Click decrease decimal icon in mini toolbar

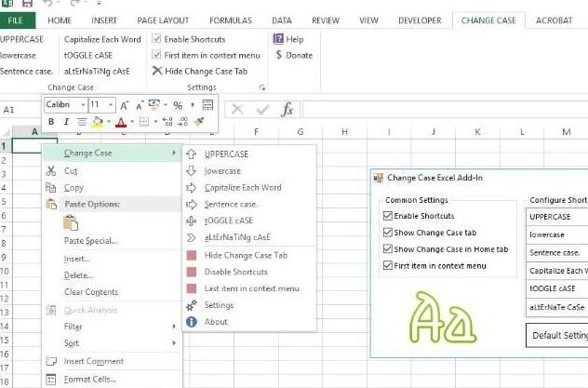(x=182, y=122)
